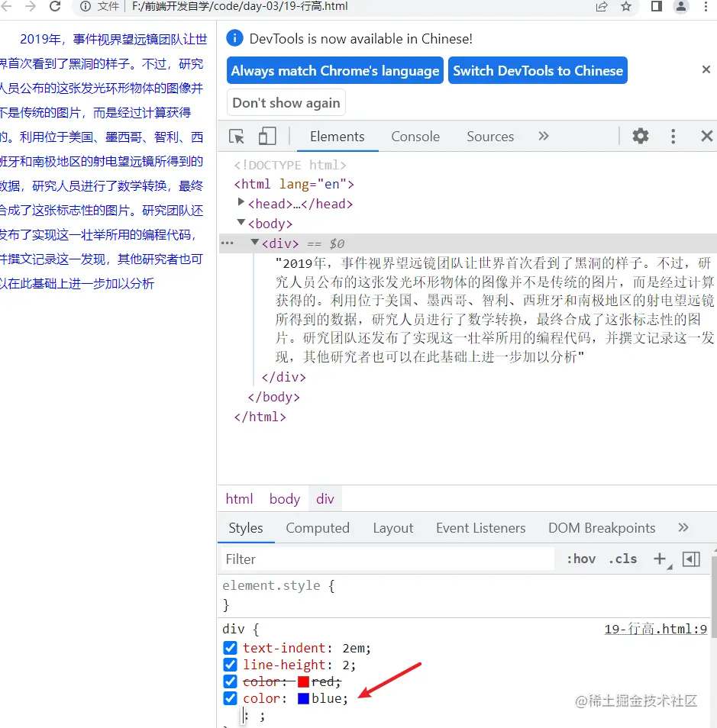Reload the page with refresh icon
The image size is (717, 728).
pos(55,7)
